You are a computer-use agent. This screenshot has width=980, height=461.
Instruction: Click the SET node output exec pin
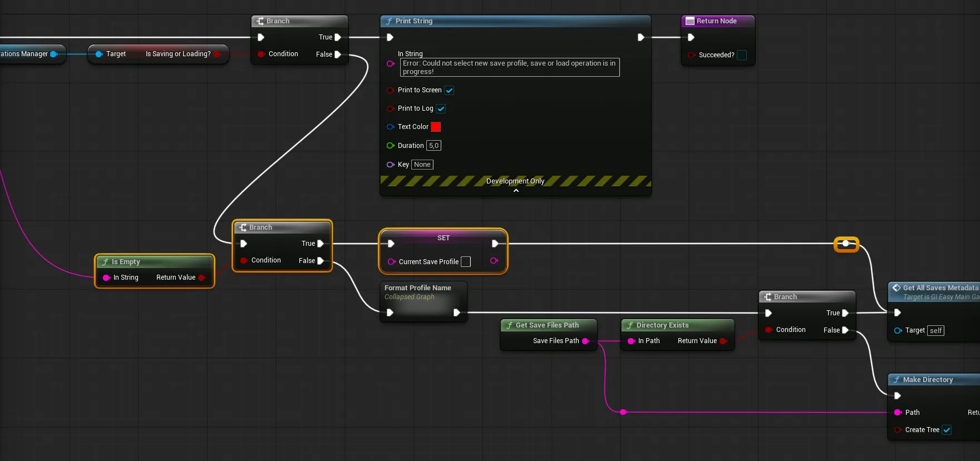495,244
